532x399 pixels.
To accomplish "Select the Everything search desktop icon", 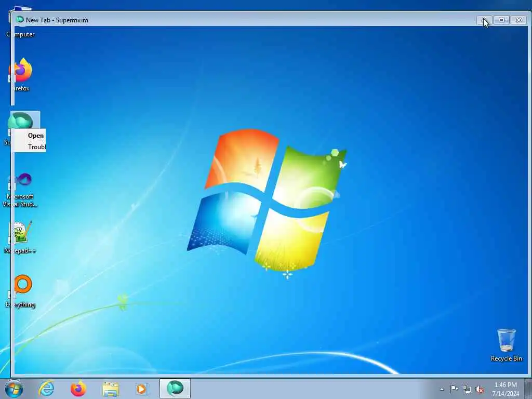I will pyautogui.click(x=20, y=291).
